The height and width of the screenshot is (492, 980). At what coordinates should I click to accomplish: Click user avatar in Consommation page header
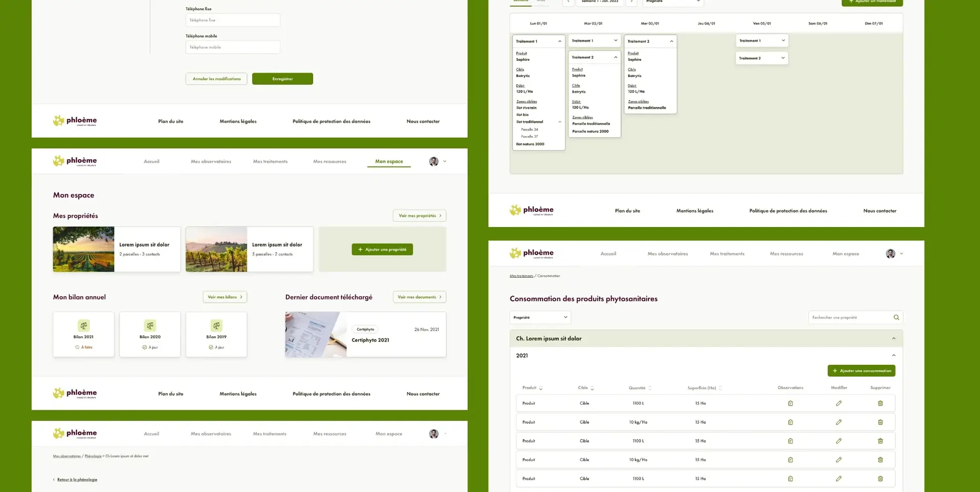point(891,254)
